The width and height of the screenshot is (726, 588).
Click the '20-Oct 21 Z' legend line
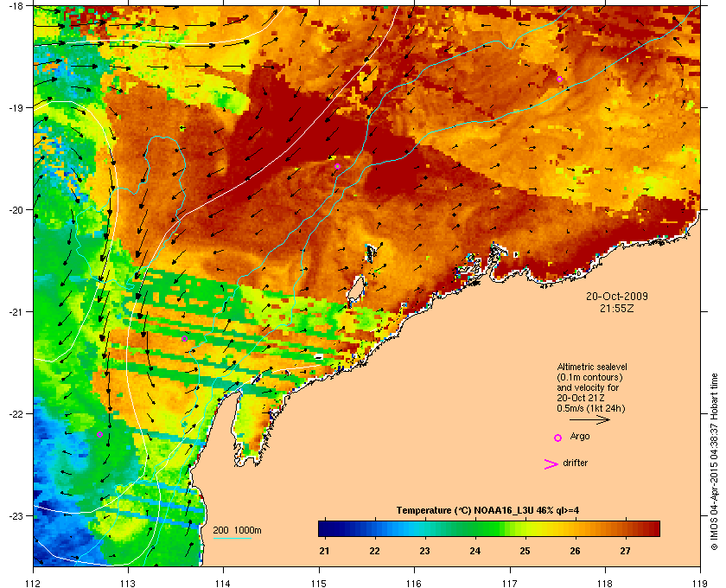coord(581,398)
